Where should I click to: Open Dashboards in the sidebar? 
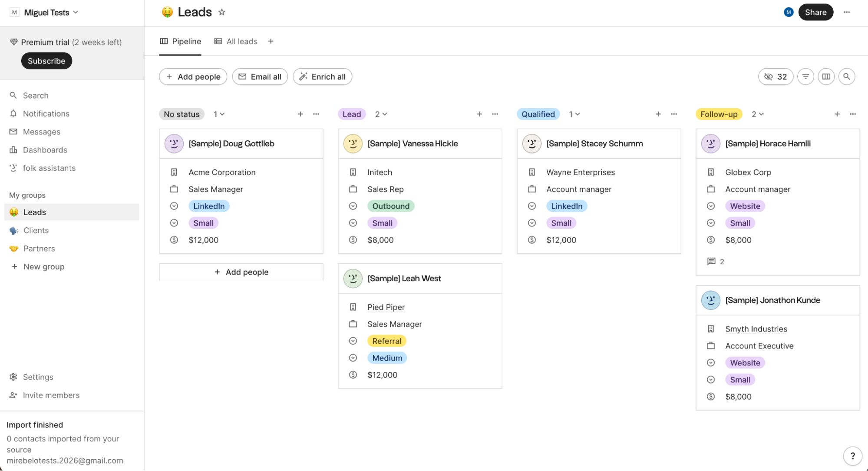coord(45,150)
